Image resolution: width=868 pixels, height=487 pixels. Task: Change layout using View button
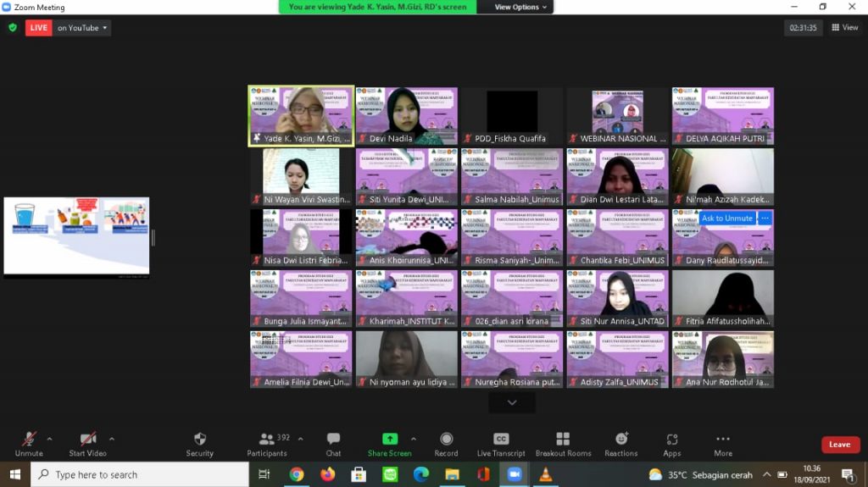pos(845,28)
